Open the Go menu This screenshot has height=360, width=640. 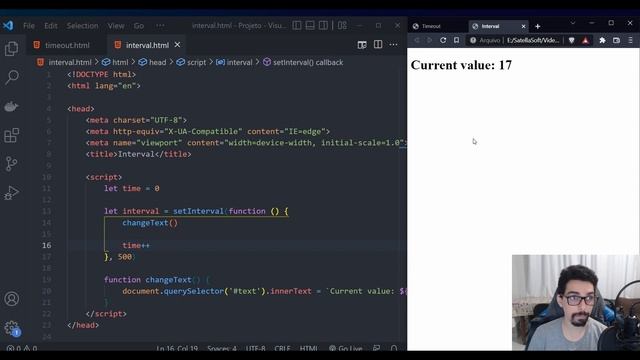tap(139, 26)
